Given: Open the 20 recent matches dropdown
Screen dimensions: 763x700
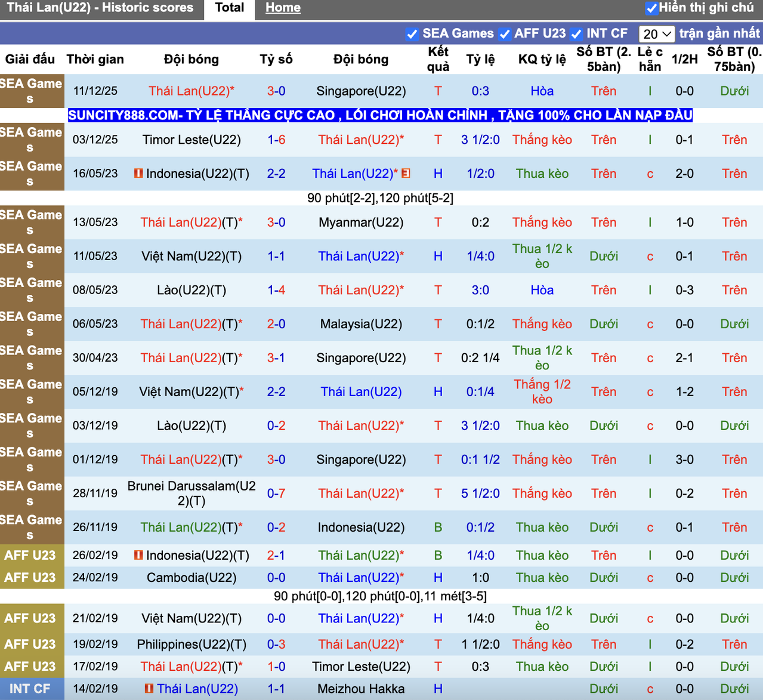Looking at the screenshot, I should click(657, 34).
